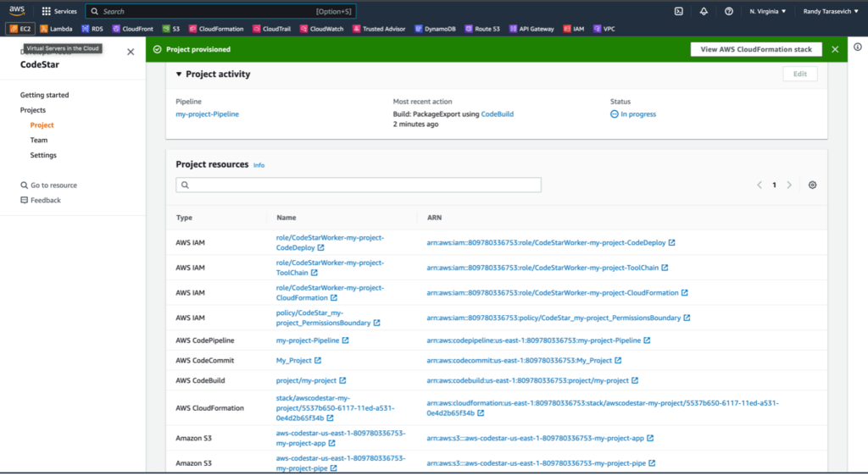868x476 pixels.
Task: Go to next resources page
Action: (x=789, y=185)
